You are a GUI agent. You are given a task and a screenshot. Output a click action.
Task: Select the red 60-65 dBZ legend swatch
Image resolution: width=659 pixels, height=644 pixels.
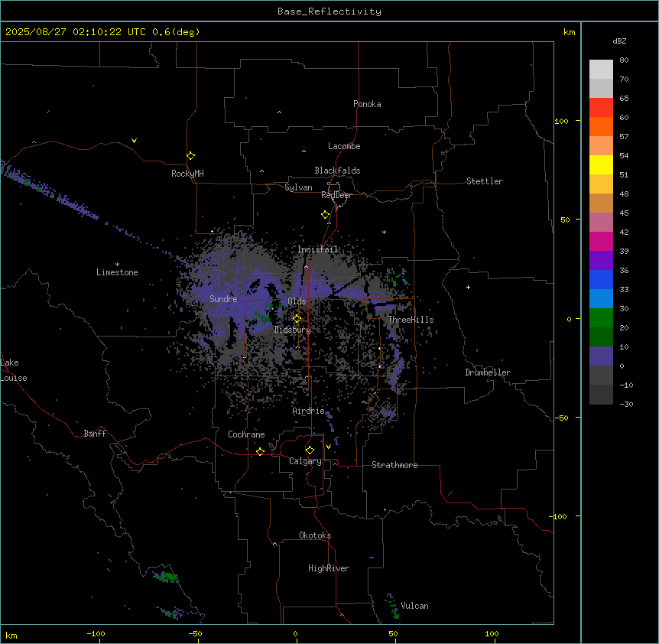click(x=601, y=107)
